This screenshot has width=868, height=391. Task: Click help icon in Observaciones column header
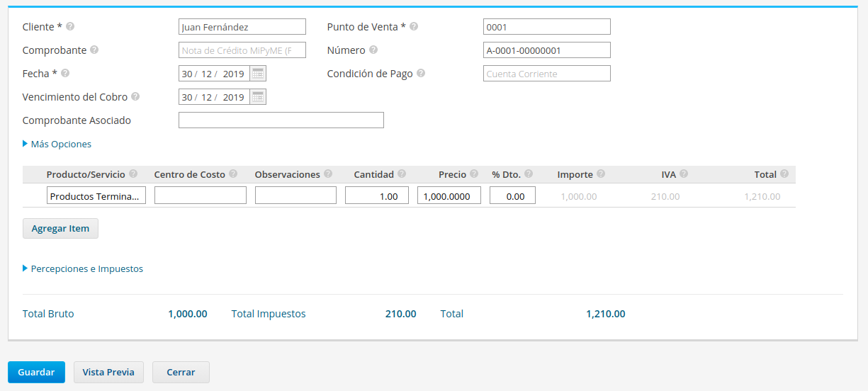(x=328, y=174)
